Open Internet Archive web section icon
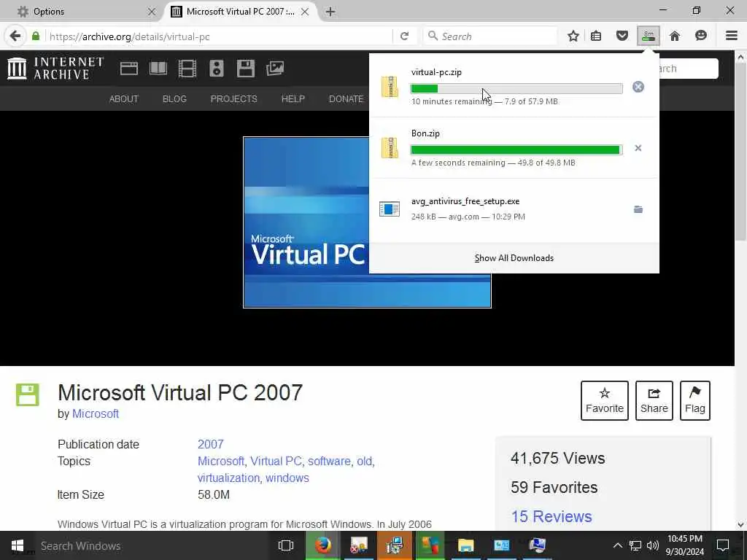This screenshot has width=747, height=560. tap(128, 69)
